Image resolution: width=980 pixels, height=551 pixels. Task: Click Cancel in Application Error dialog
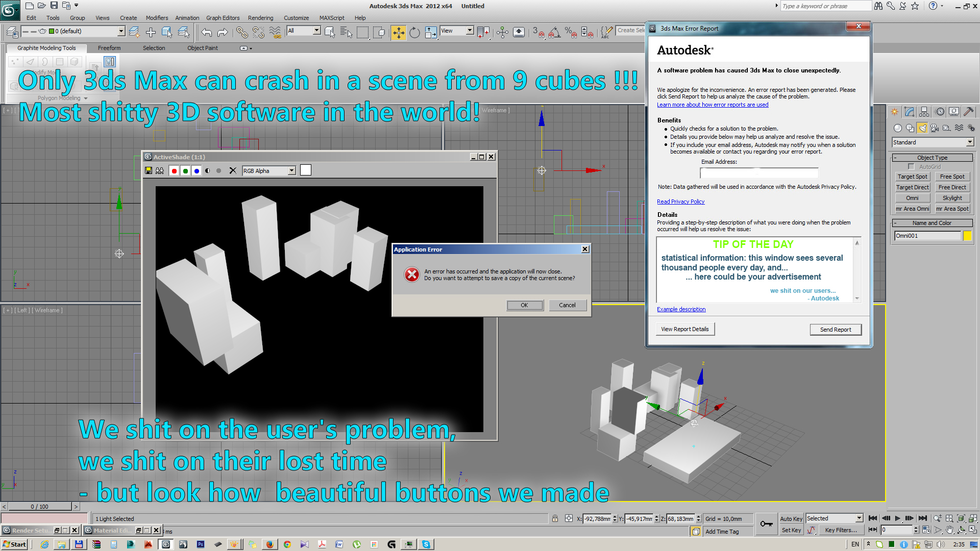(567, 305)
